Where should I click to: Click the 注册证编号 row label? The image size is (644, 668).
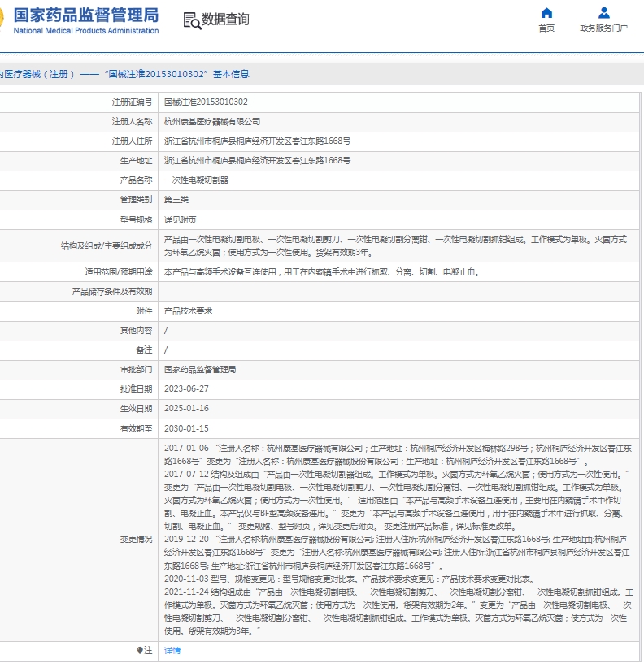point(132,102)
